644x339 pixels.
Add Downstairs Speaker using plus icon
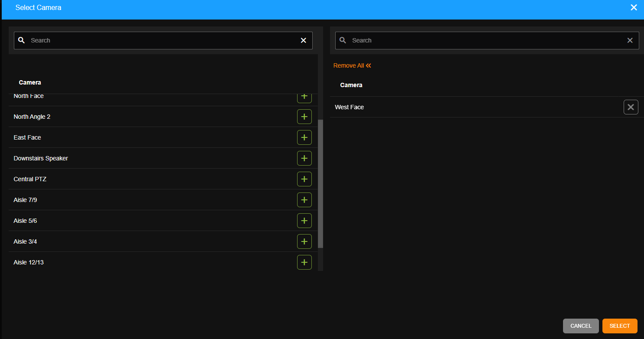(x=304, y=158)
